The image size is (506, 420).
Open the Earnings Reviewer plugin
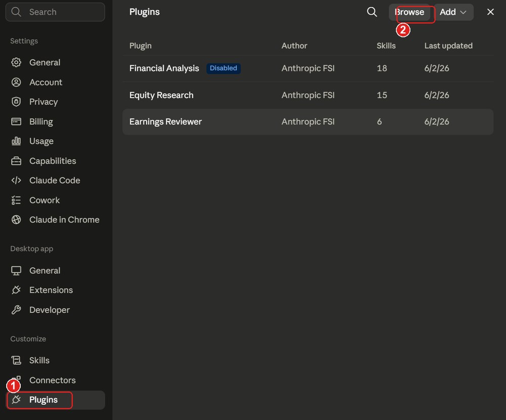[x=308, y=122]
